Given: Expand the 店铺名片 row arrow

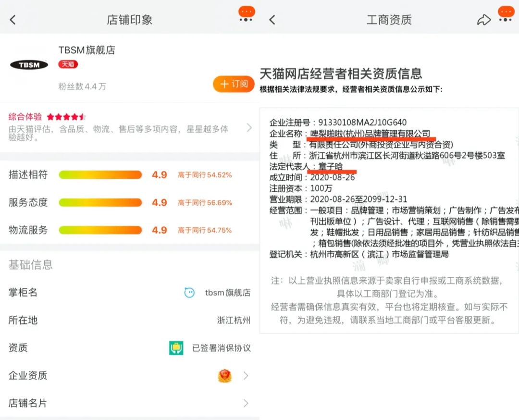Looking at the screenshot, I should [246, 403].
